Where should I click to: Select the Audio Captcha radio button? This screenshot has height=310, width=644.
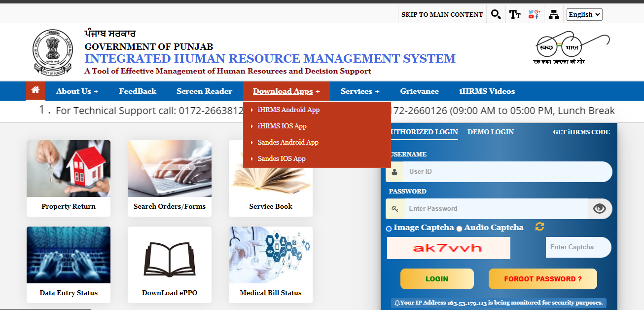tap(459, 229)
